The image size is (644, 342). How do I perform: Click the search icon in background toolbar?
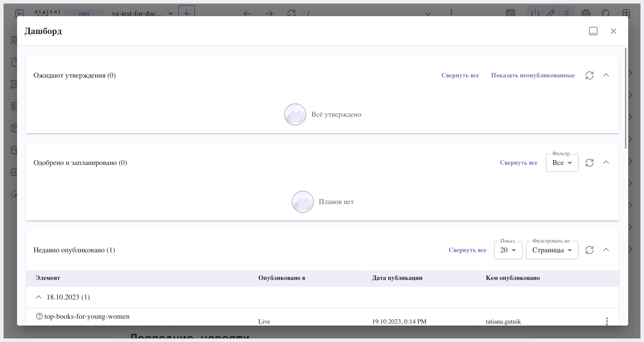[606, 13]
